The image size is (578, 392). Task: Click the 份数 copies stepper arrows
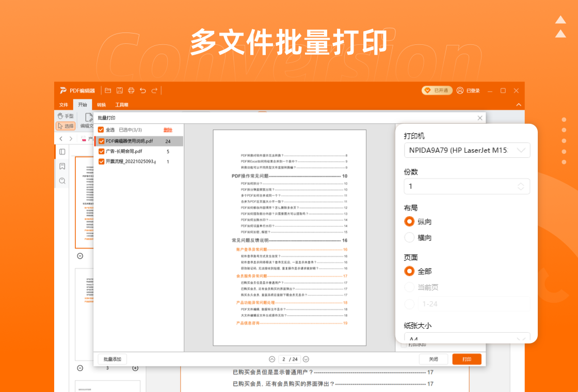coord(521,186)
